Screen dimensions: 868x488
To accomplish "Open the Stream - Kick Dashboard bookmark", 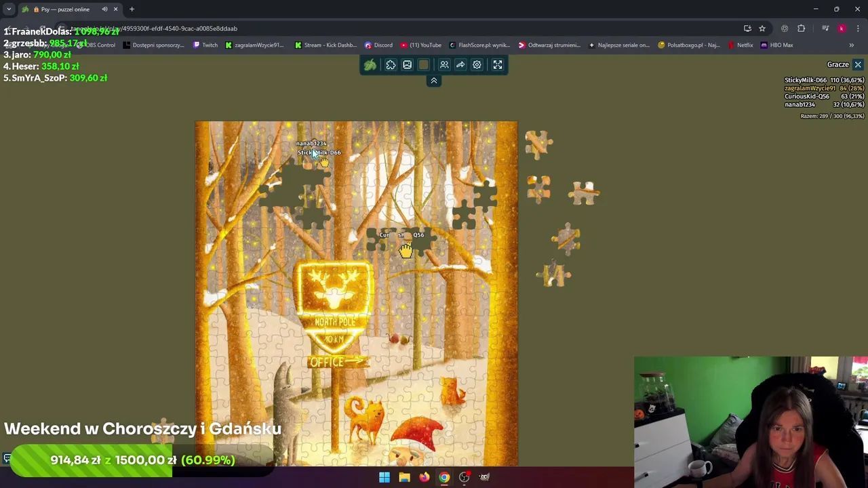I will point(325,45).
